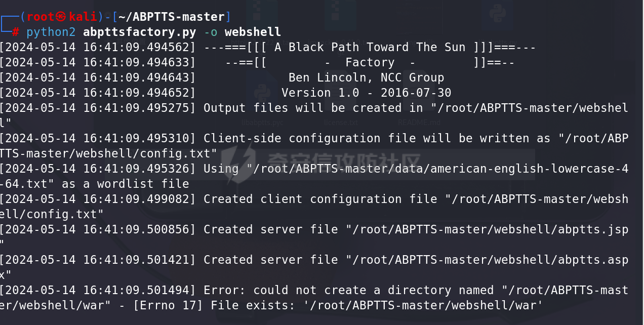Click the skull symbol in the root prompt

(x=61, y=17)
